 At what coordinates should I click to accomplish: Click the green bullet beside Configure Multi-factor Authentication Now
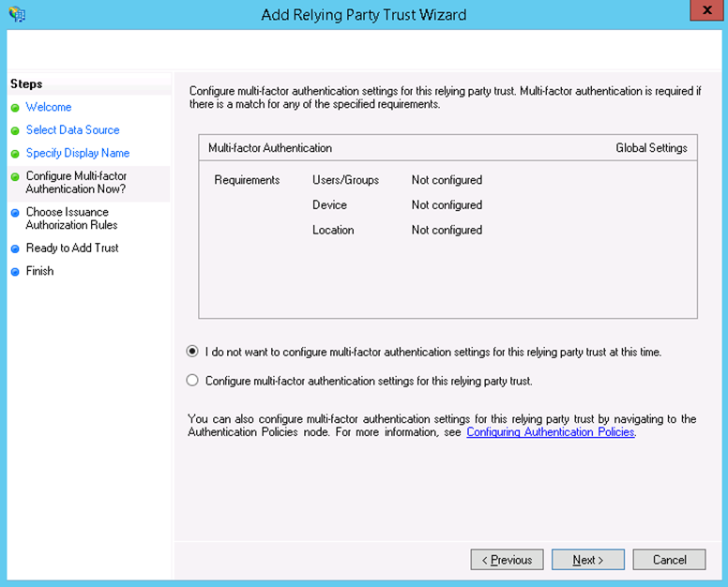(x=15, y=177)
